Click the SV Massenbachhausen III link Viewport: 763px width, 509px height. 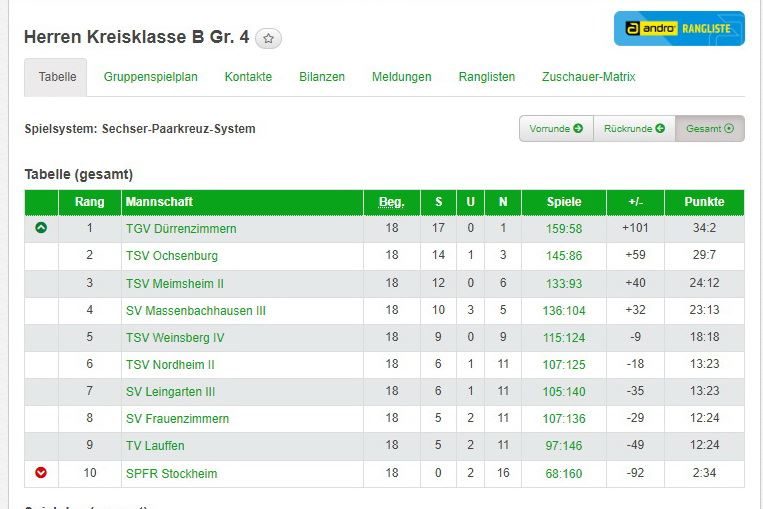click(196, 311)
